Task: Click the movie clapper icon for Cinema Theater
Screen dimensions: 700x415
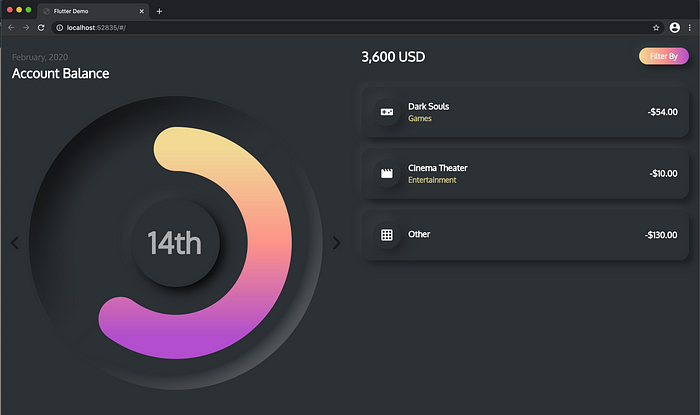Action: (x=387, y=173)
